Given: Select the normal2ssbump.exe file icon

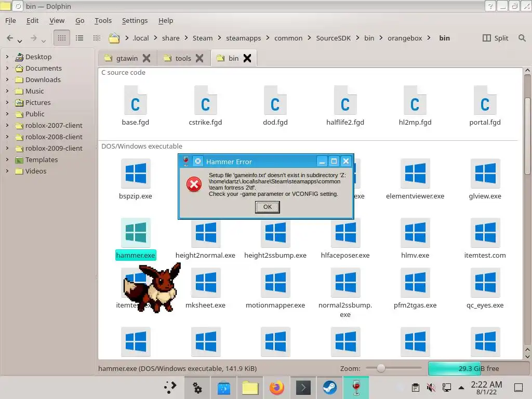Looking at the screenshot, I should pos(345,282).
